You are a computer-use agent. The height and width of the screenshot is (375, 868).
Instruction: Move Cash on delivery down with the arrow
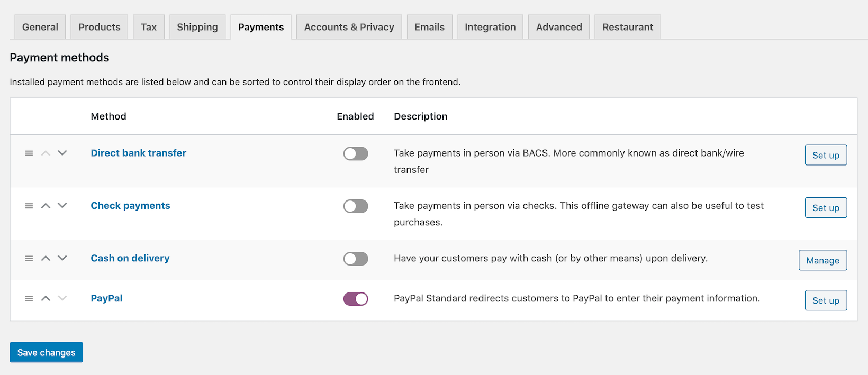pos(62,258)
